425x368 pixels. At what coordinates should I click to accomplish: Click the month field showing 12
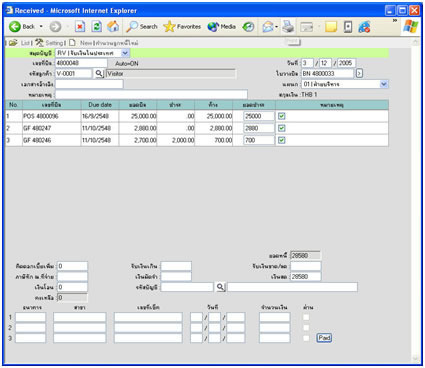click(x=325, y=63)
